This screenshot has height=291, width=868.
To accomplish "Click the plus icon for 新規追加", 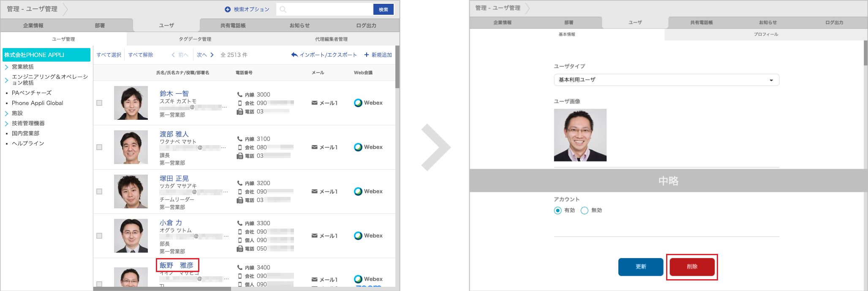I will coord(367,55).
